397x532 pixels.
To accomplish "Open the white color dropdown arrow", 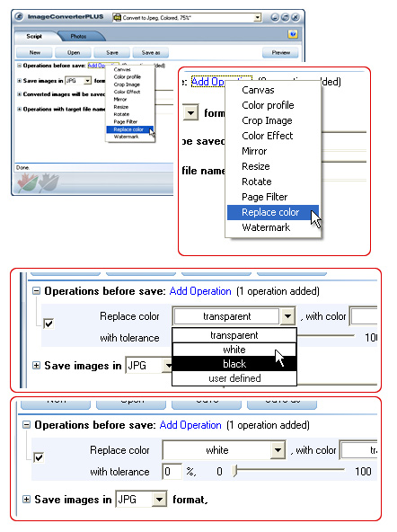I will click(x=278, y=450).
